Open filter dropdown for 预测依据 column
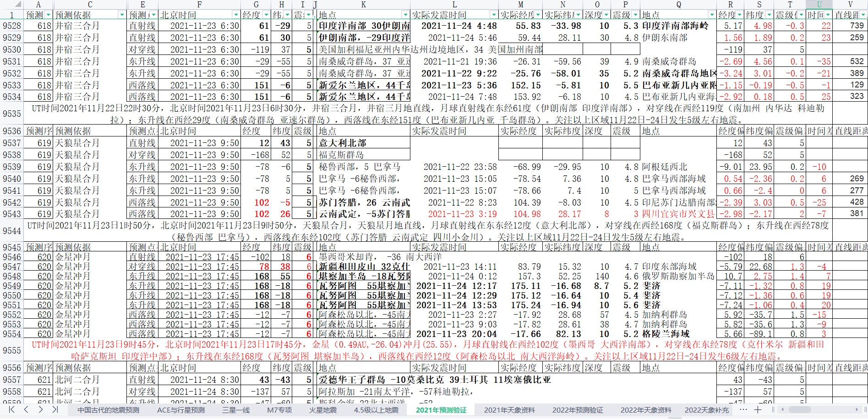Image resolution: width=868 pixels, height=419 pixels. pyautogui.click(x=122, y=15)
